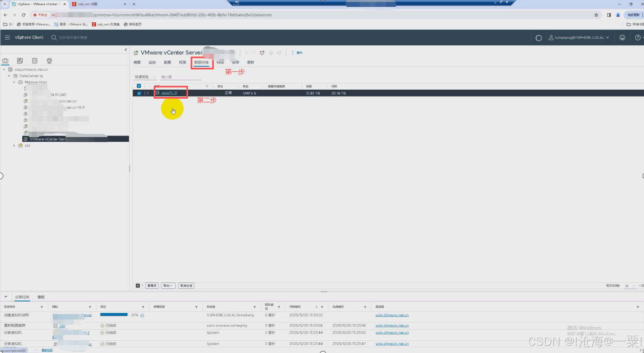Click the Take Snapshot toolbar icon
644x353 pixels.
[x=279, y=53]
